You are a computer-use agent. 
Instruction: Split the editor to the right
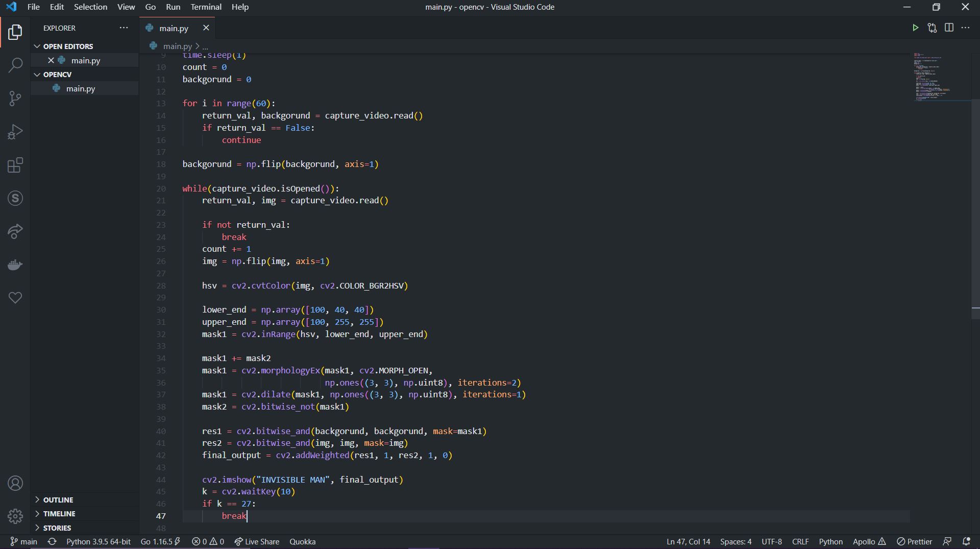tap(949, 28)
